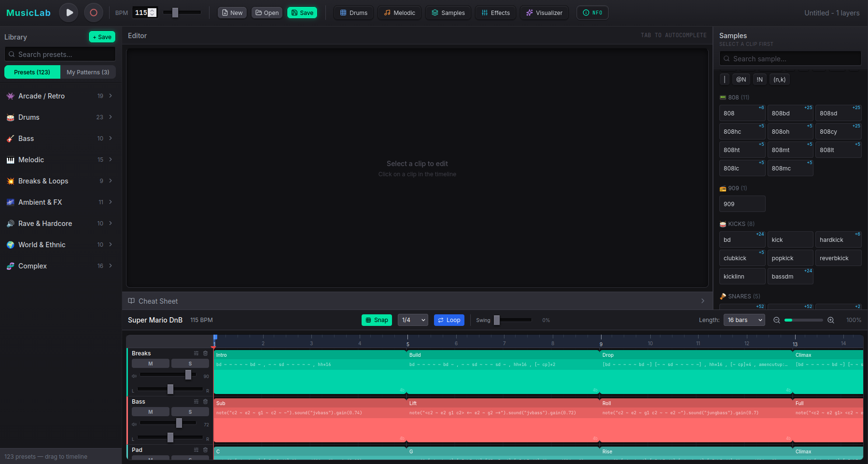Toggle the Loop button
This screenshot has height=464, width=868.
[x=449, y=320]
